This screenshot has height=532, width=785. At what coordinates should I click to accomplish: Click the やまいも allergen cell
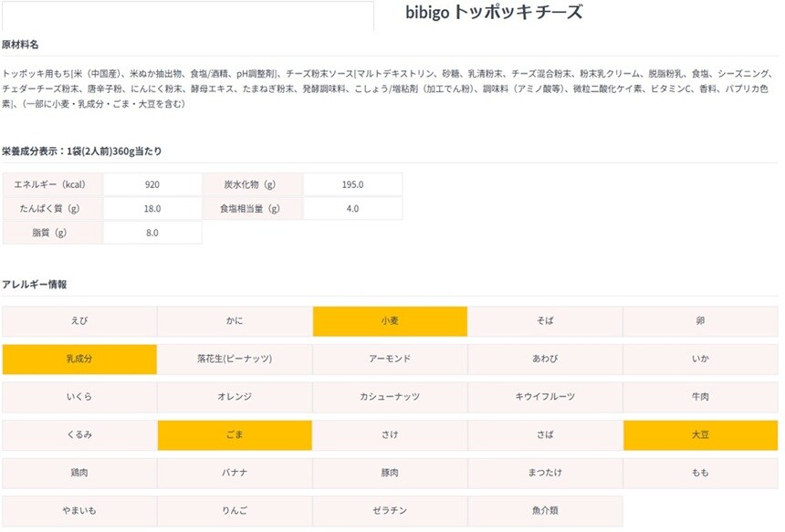click(x=79, y=511)
